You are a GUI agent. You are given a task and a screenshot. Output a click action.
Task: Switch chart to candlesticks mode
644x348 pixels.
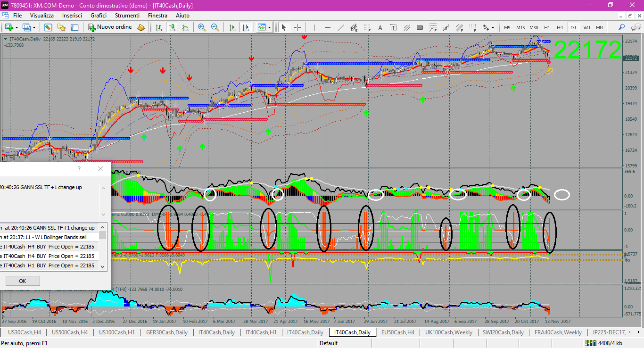click(172, 27)
